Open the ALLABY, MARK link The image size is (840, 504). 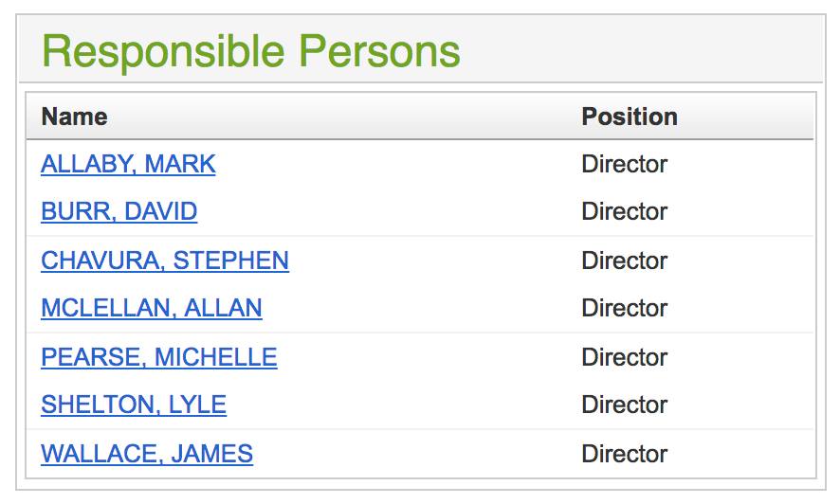(x=128, y=164)
